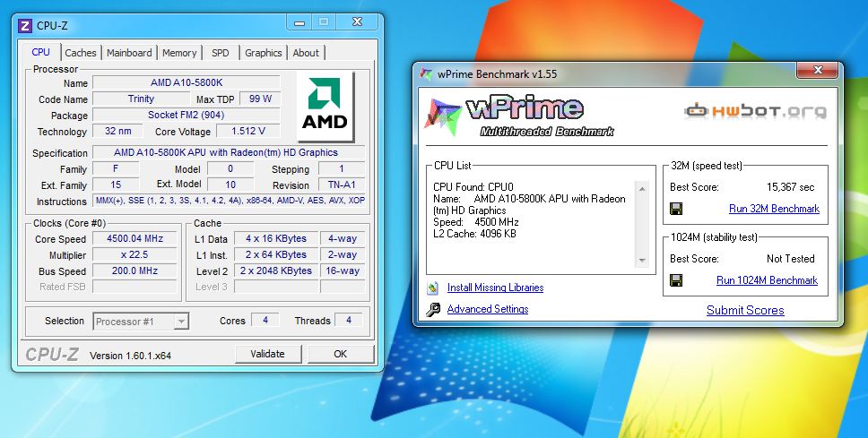This screenshot has width=868, height=438.
Task: Open the About tab in CPU-Z
Action: [x=306, y=53]
